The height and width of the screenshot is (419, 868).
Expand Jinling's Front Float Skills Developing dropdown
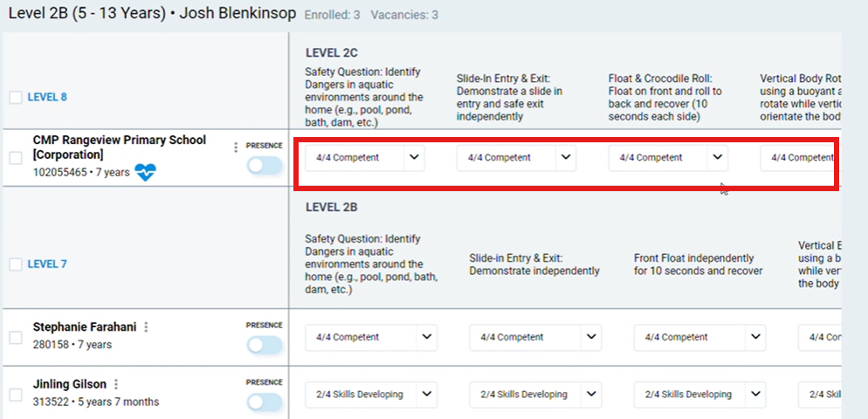[754, 395]
